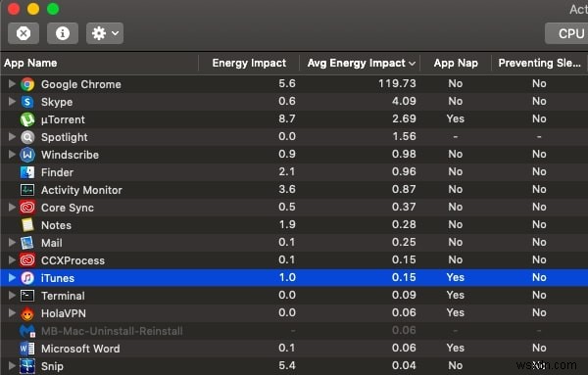Sort by Preventing Sleep column header
Screen dimensions: 588x375
tap(539, 63)
